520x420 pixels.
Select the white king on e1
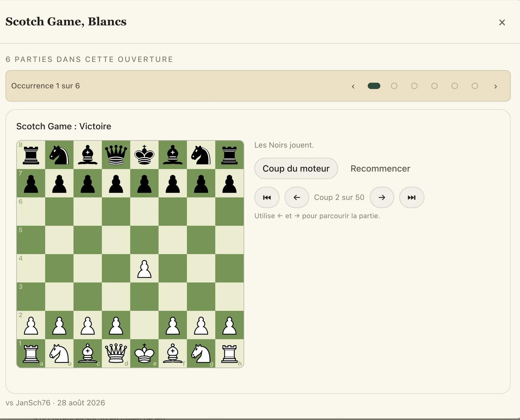click(144, 353)
